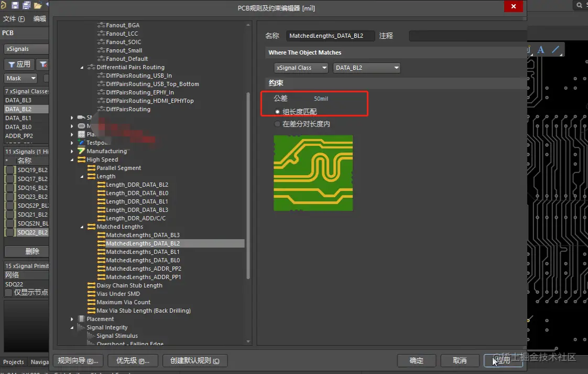Click the search icon at top right
The image size is (588, 374).
(579, 5)
